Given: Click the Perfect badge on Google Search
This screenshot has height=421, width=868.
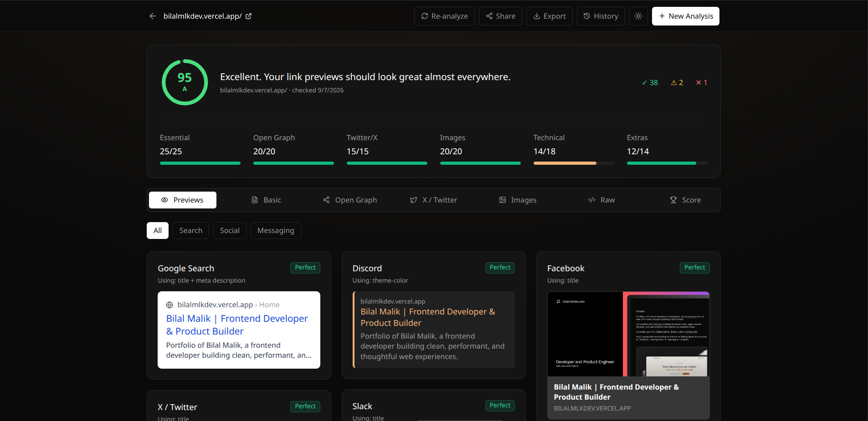Looking at the screenshot, I should 305,268.
